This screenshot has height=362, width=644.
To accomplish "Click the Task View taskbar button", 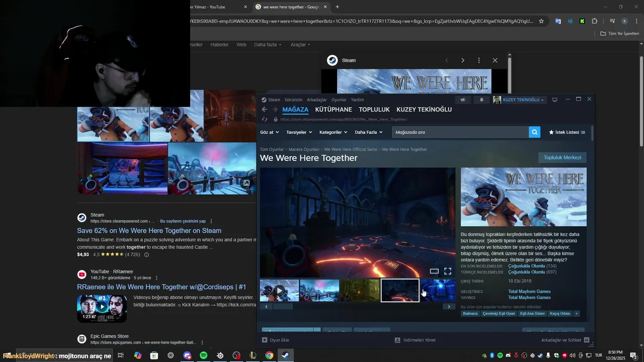I will (121, 355).
